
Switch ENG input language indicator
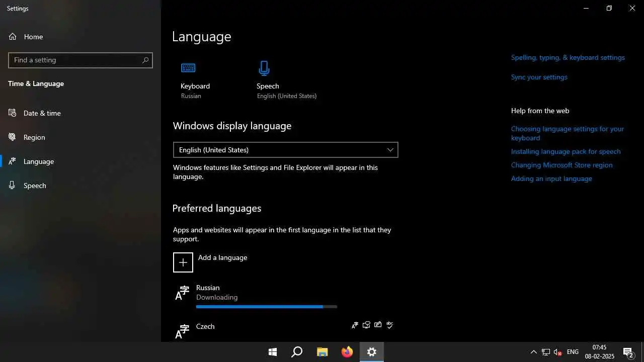(x=573, y=352)
